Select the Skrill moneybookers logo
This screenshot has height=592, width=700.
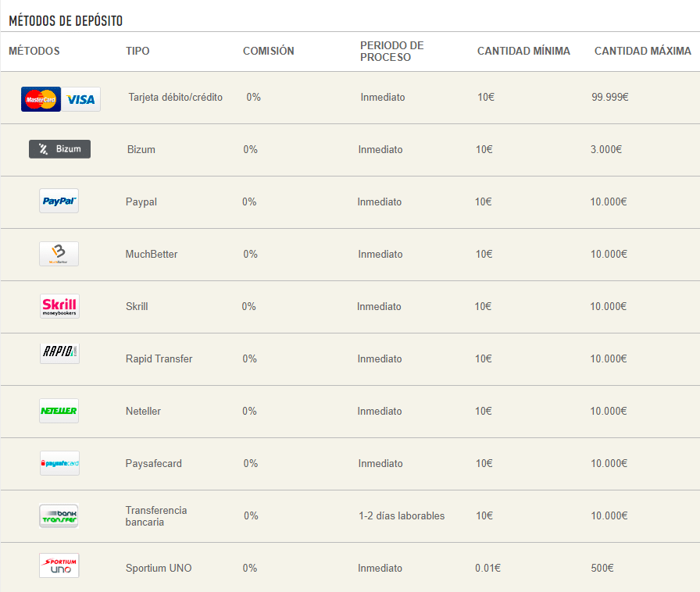tap(59, 306)
